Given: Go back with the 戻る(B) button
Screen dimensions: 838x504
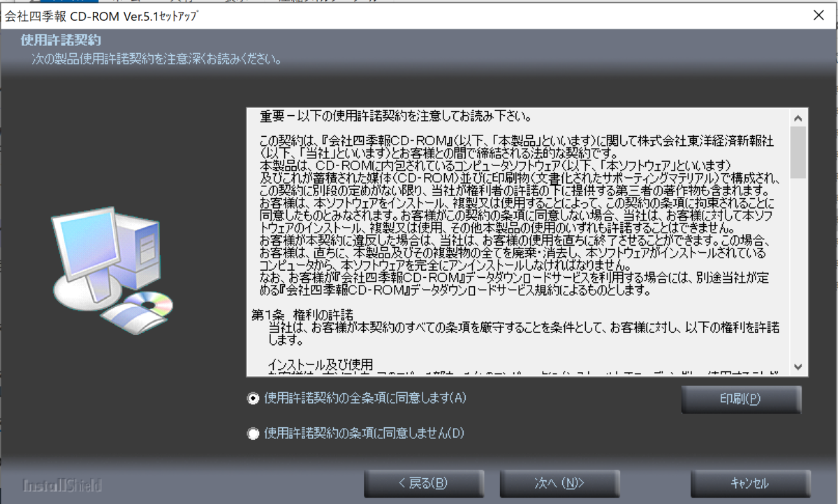Looking at the screenshot, I should tap(423, 483).
